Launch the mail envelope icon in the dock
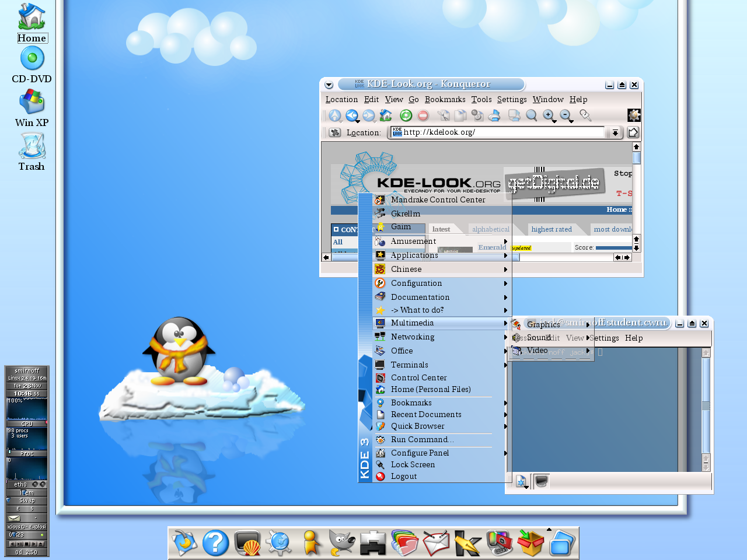747x560 pixels. pos(435,543)
